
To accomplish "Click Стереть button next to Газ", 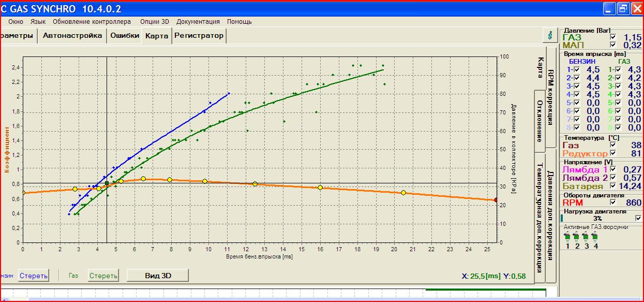I will pos(103,276).
